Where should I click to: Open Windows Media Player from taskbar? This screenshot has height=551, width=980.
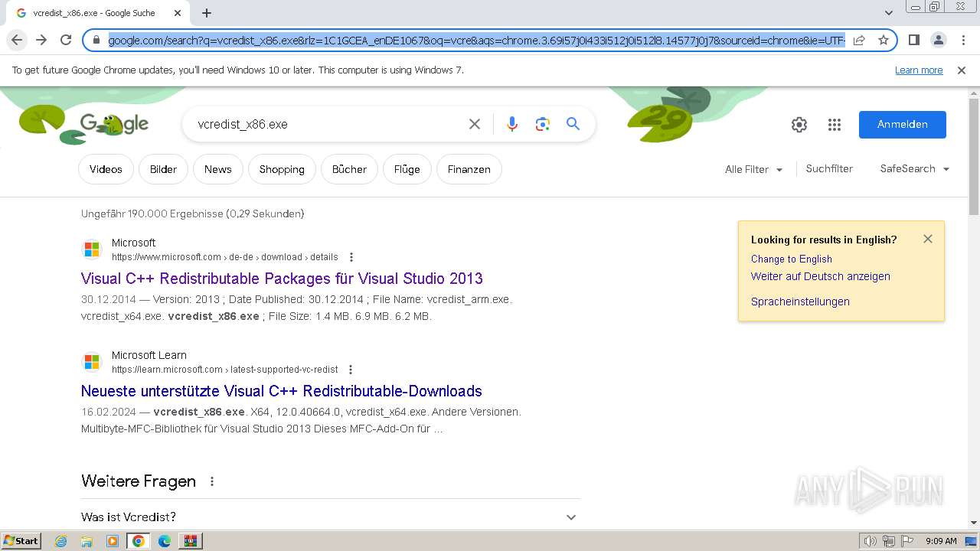pyautogui.click(x=113, y=541)
